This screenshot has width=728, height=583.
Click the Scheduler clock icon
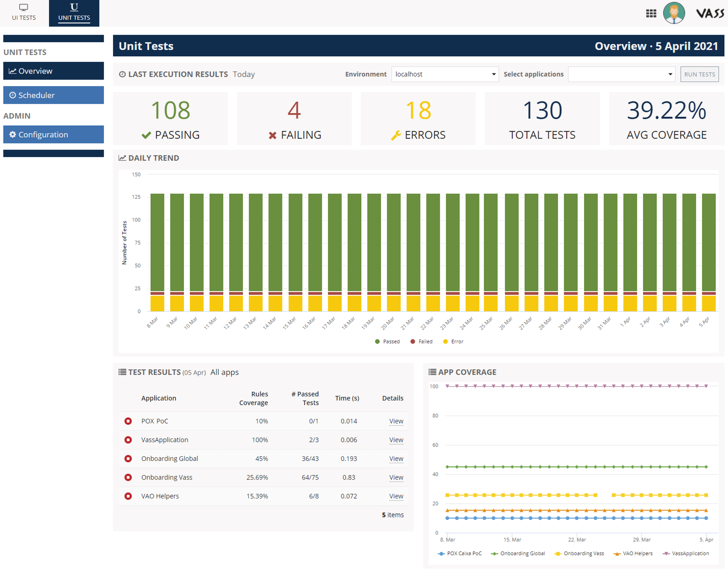pos(13,95)
